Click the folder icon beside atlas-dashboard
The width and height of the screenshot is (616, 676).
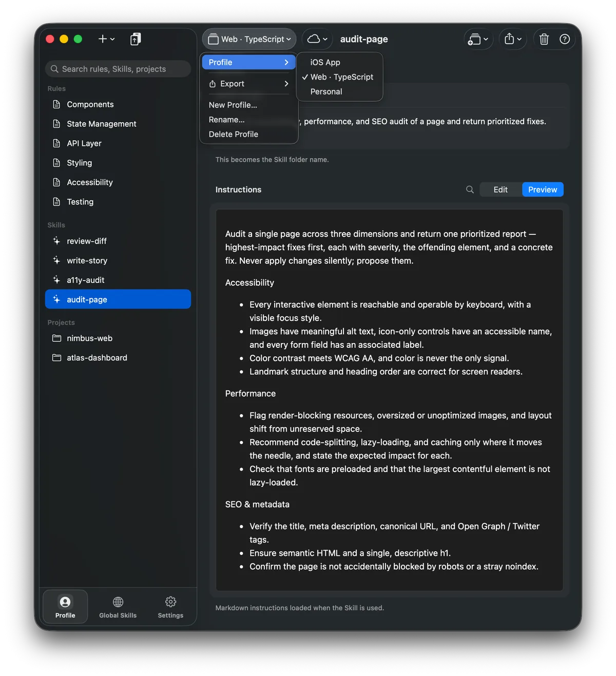click(56, 358)
